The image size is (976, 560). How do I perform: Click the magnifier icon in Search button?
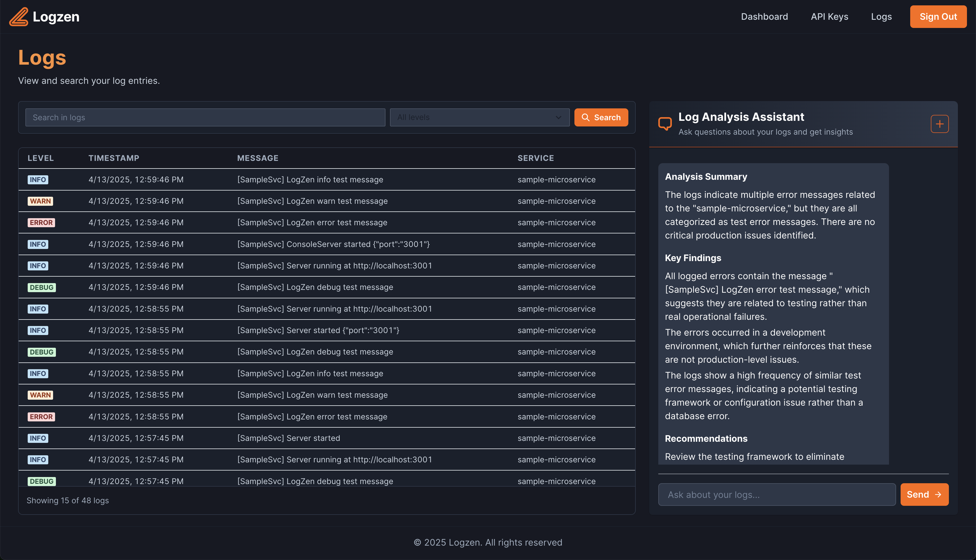585,117
